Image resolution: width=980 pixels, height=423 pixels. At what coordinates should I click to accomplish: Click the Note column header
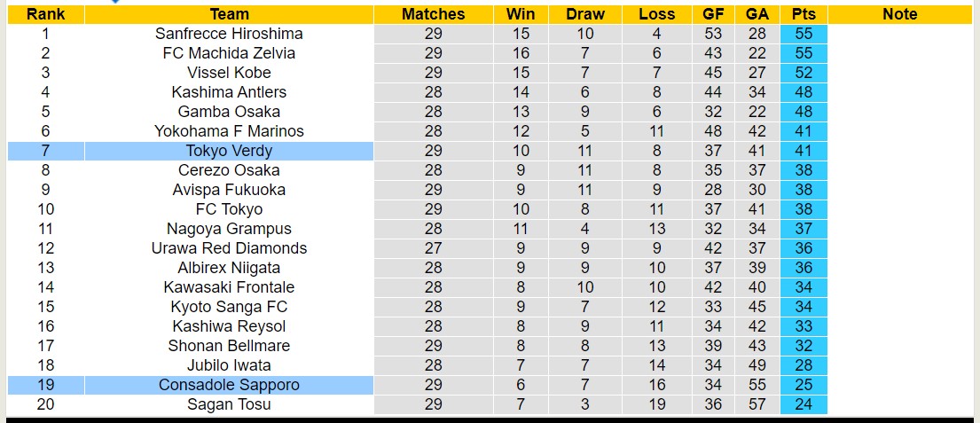click(x=900, y=14)
